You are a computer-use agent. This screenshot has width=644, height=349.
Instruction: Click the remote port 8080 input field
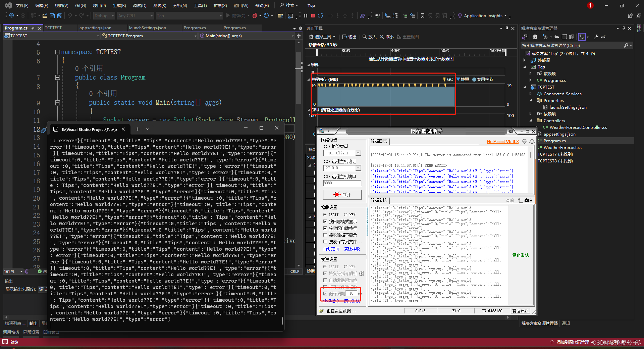point(342,183)
